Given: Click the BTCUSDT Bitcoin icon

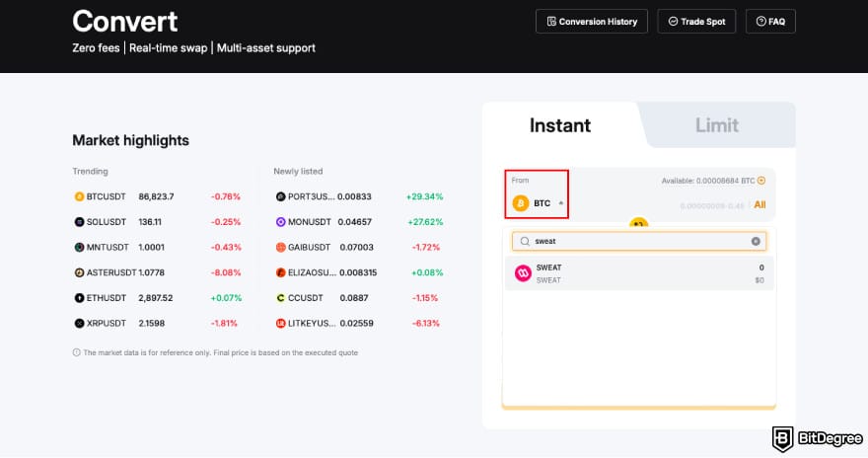Looking at the screenshot, I should click(79, 196).
